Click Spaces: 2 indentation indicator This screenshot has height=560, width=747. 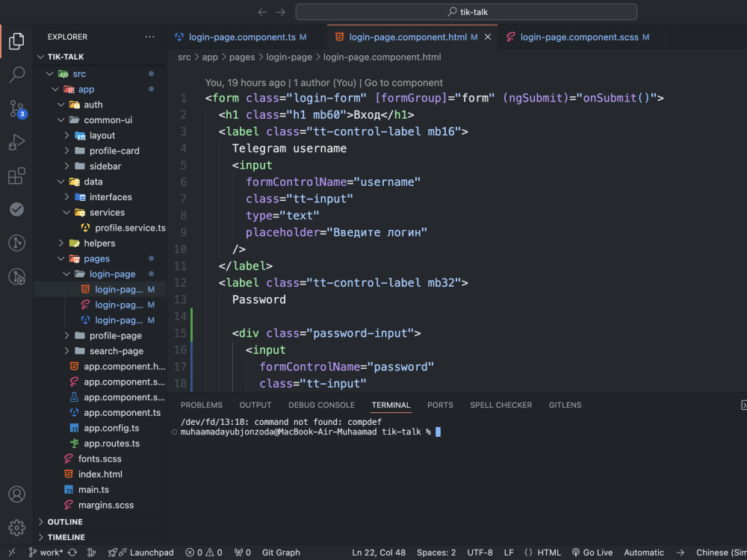(436, 553)
